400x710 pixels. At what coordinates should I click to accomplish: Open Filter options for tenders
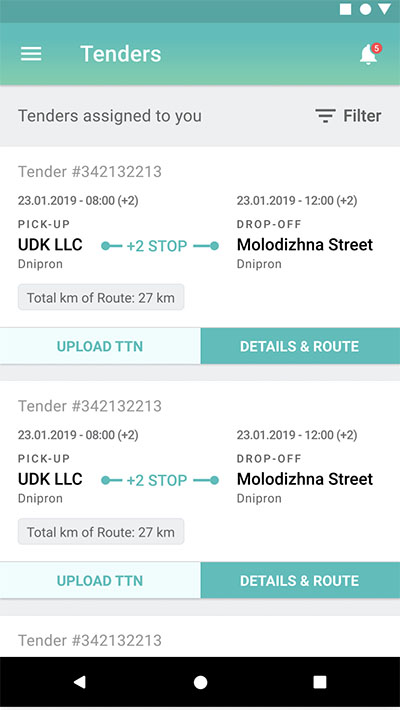[x=348, y=116]
